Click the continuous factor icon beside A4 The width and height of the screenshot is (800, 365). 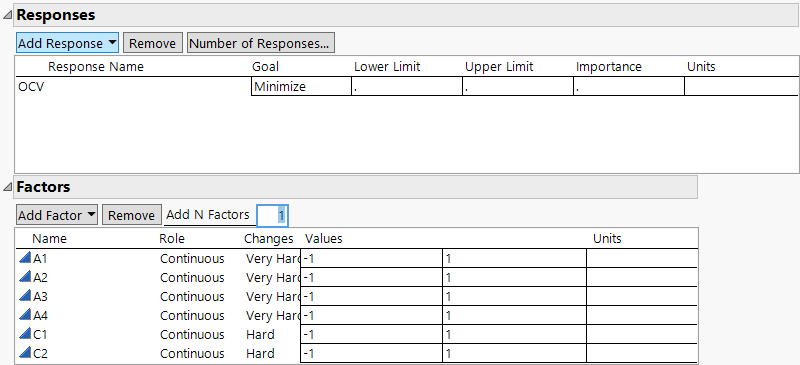pos(24,315)
